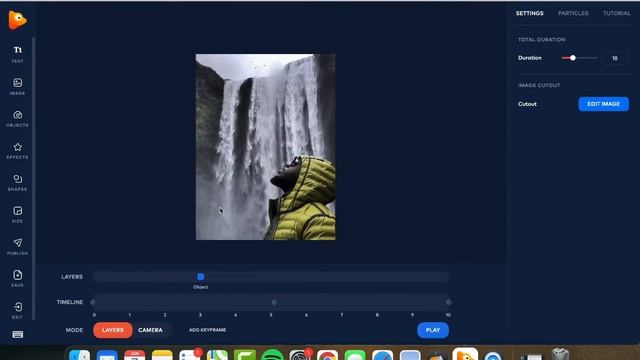Switch to the Particles tab

(x=573, y=13)
